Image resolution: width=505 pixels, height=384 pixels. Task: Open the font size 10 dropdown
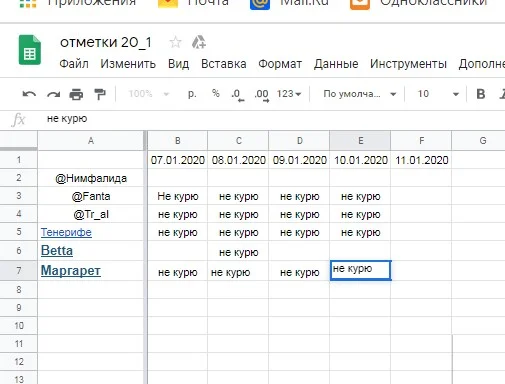(438, 94)
